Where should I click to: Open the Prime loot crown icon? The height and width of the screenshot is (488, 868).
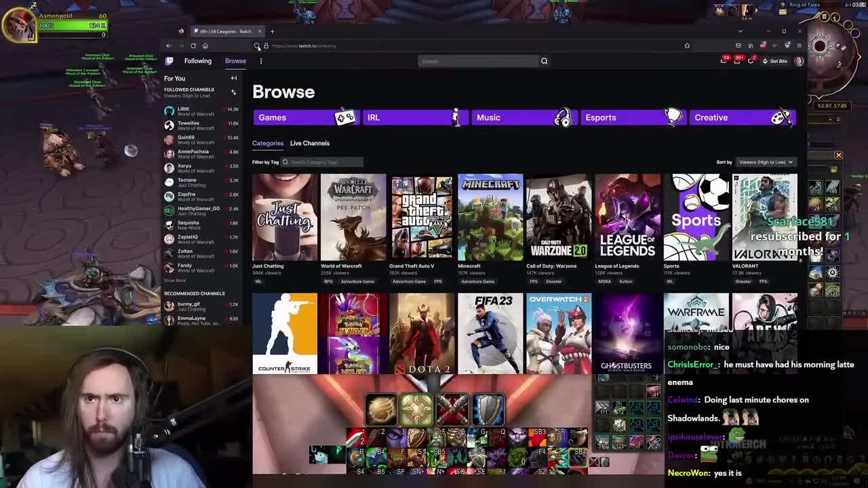click(724, 61)
